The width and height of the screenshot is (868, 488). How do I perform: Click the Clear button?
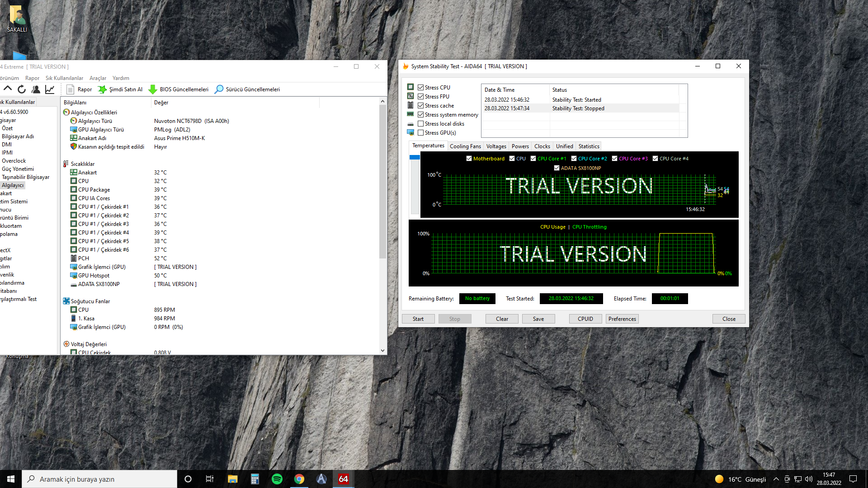tap(502, 319)
